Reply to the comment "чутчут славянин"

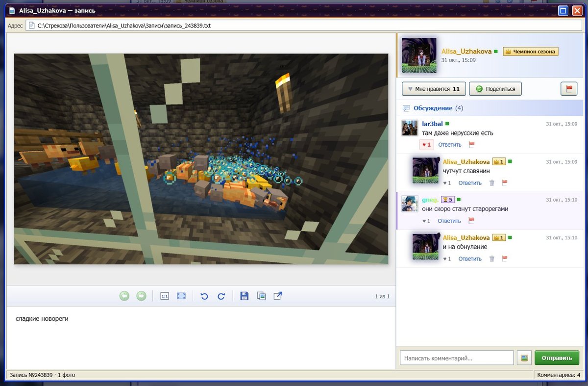pyautogui.click(x=470, y=183)
